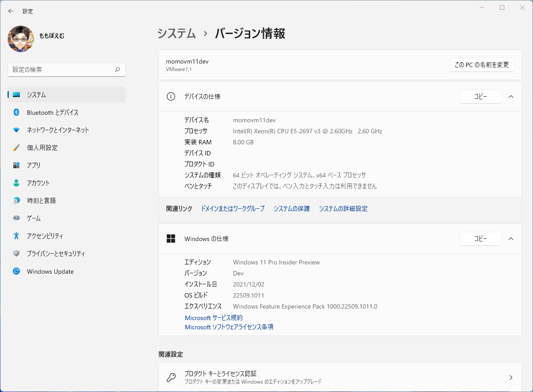This screenshot has height=392, width=533.
Task: Click この PC の名前を変更 button
Action: tap(482, 65)
